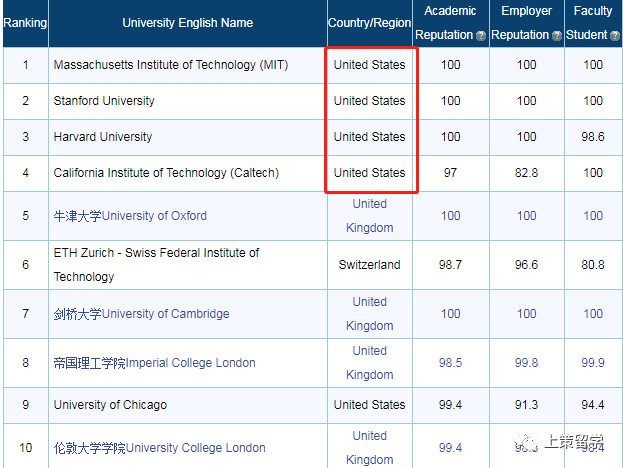The height and width of the screenshot is (468, 623).
Task: Click ranking number 10 cell
Action: pos(26,448)
